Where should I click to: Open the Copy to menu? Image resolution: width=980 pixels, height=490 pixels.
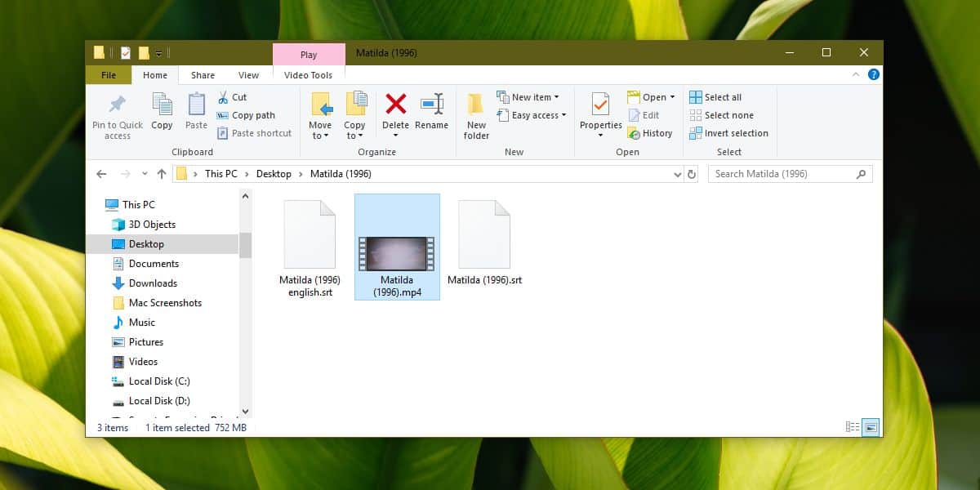click(x=354, y=115)
